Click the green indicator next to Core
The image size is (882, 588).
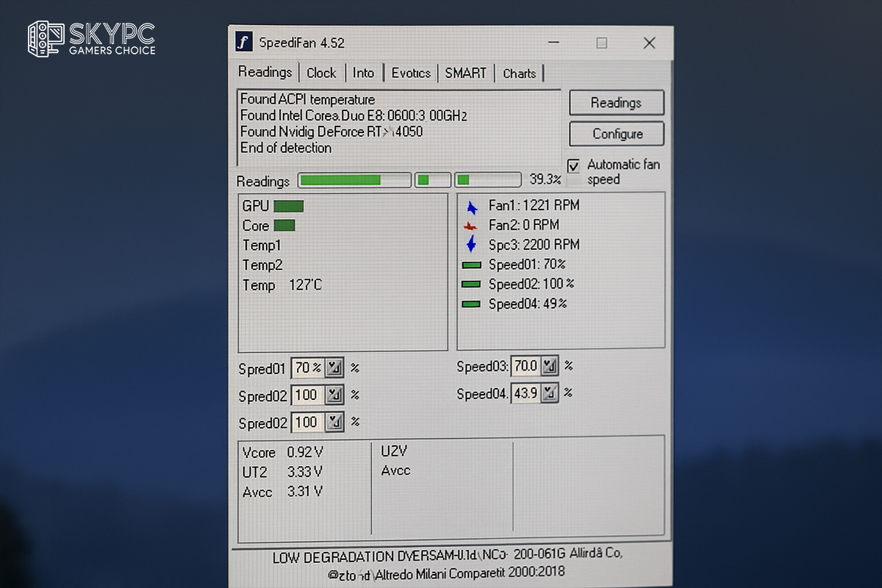(284, 226)
